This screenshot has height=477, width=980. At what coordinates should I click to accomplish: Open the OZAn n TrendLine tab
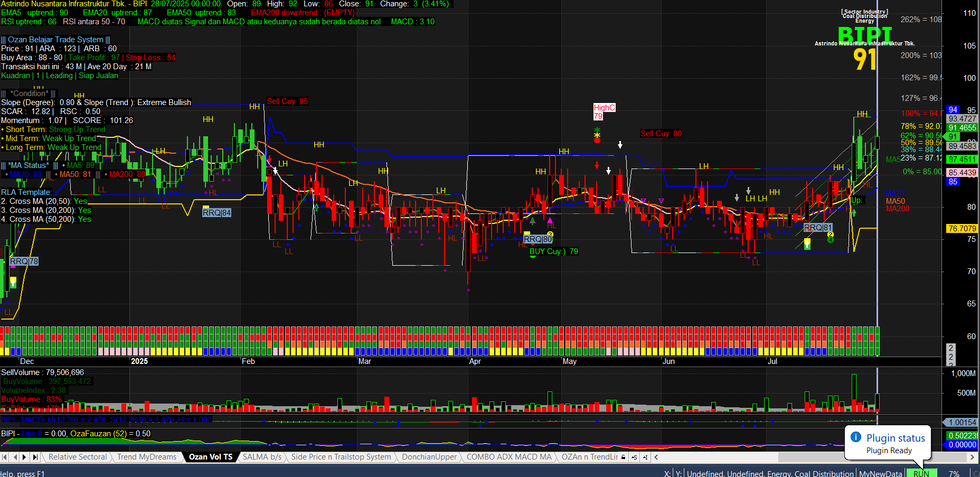click(589, 457)
